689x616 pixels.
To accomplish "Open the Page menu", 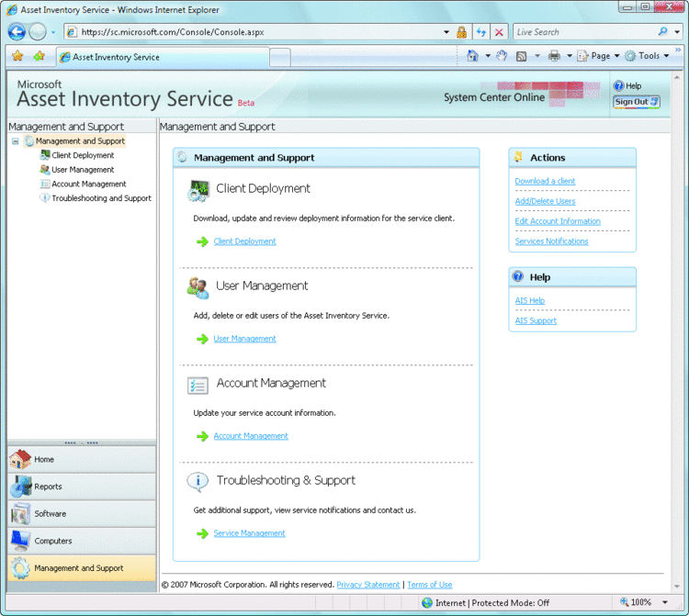I will pyautogui.click(x=598, y=56).
